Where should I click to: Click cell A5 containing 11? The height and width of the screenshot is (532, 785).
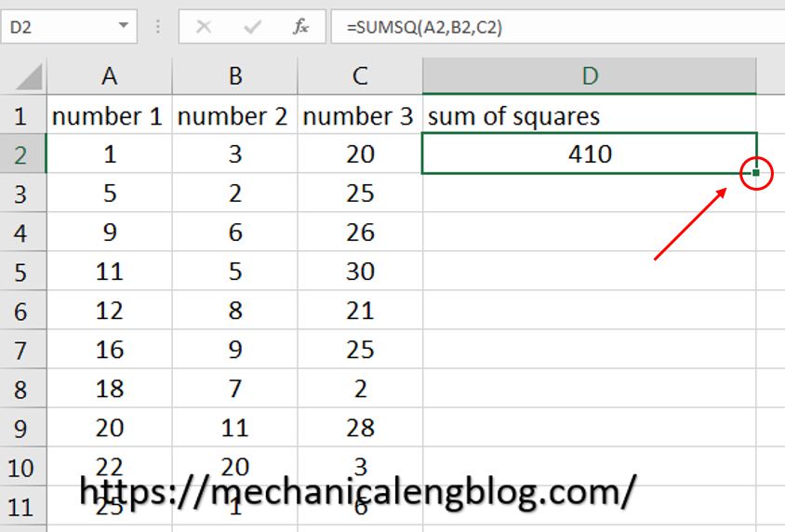coord(110,271)
